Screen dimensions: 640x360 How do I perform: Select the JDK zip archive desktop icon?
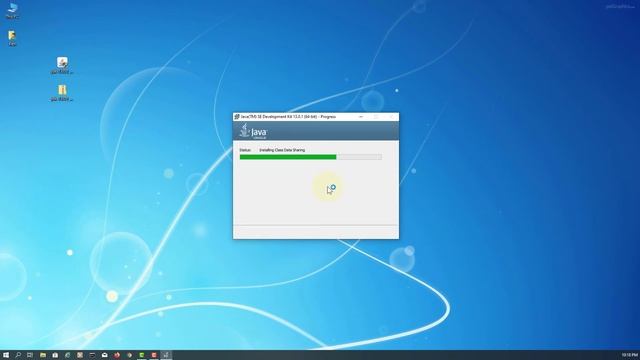[x=62, y=93]
